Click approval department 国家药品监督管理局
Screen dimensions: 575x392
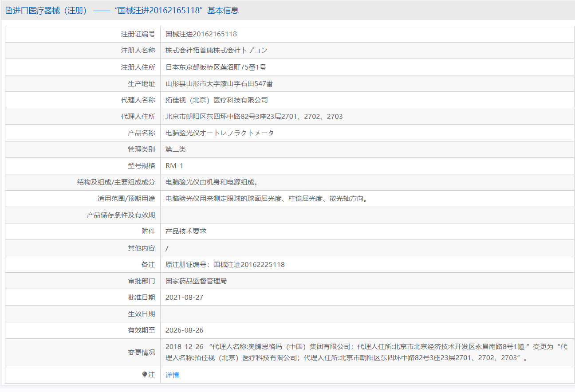click(x=196, y=281)
